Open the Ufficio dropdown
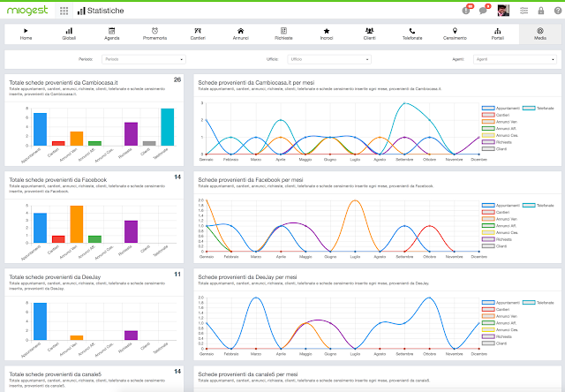 click(329, 59)
